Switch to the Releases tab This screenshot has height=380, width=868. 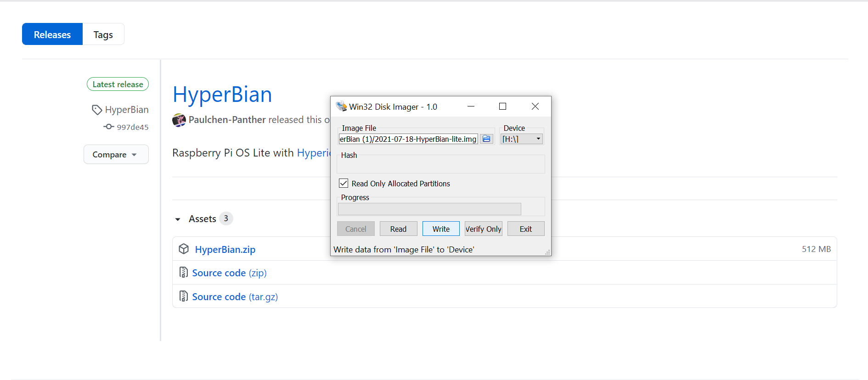[52, 34]
